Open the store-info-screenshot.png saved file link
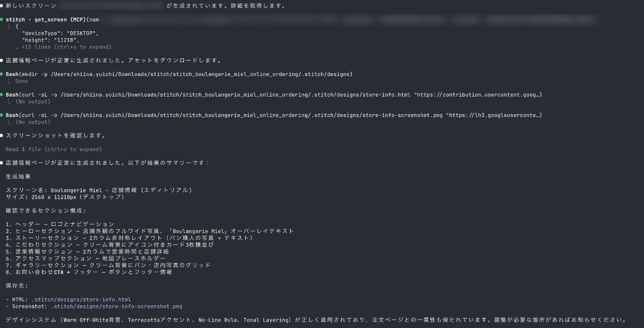The height and width of the screenshot is (328, 644). point(116,307)
